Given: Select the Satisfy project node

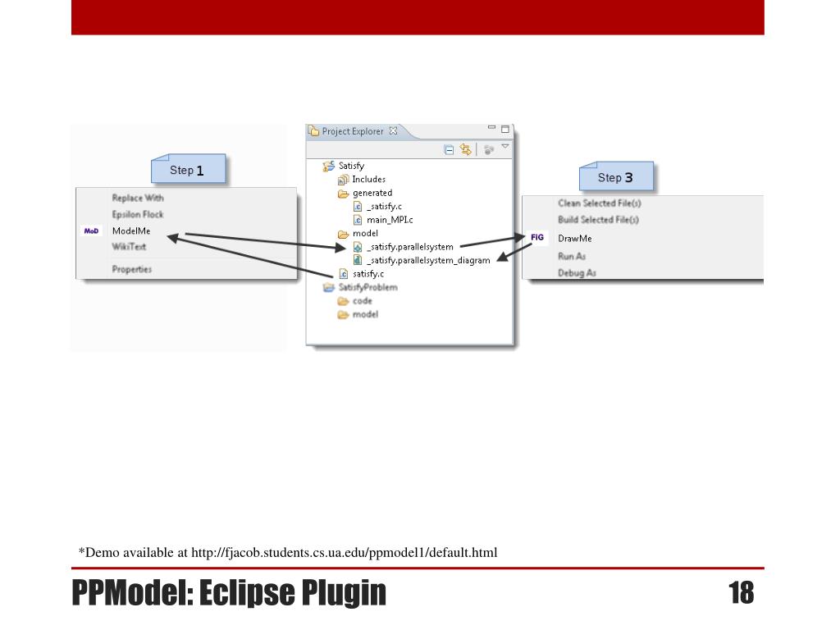Looking at the screenshot, I should click(351, 166).
